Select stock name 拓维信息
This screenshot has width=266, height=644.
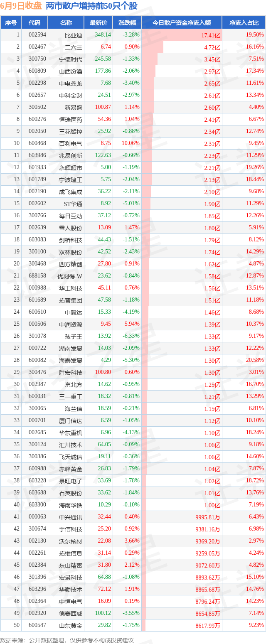(71, 553)
